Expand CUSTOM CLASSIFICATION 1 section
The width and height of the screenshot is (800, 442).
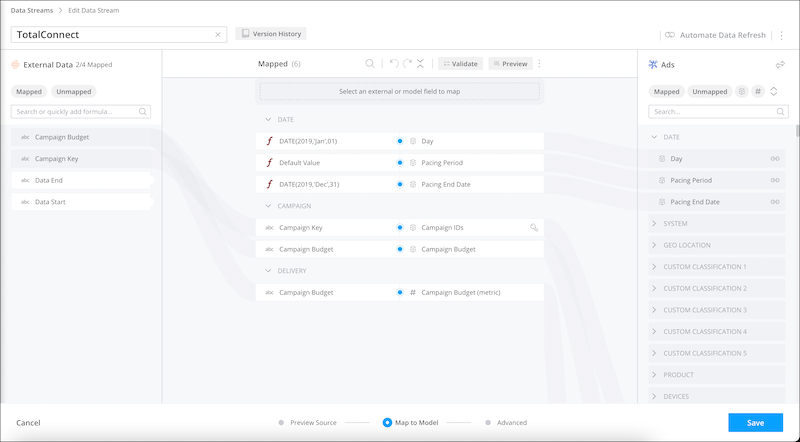(717, 266)
